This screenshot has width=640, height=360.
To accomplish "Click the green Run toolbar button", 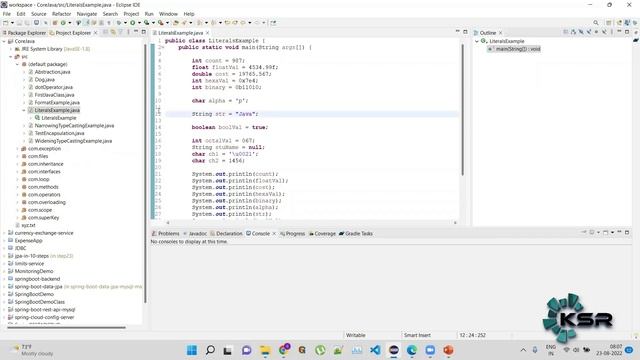I will (x=133, y=23).
